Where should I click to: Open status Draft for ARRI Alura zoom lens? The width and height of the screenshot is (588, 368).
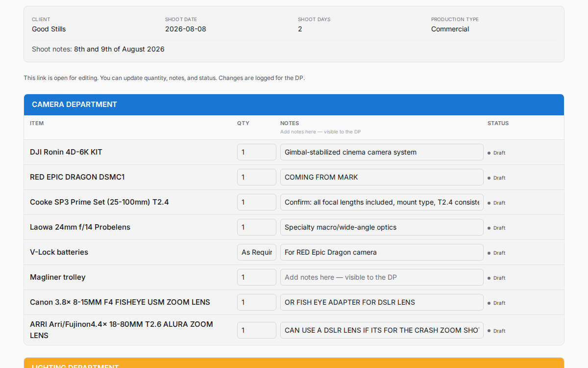tap(496, 331)
